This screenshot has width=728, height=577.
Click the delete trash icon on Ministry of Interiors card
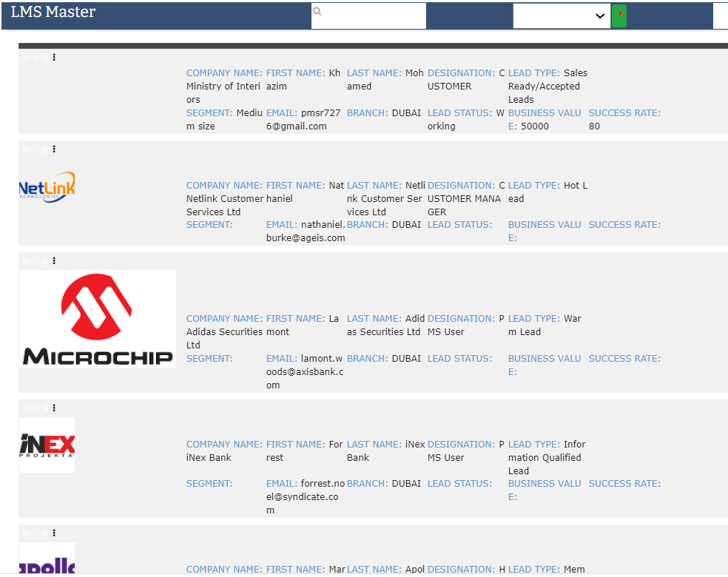44,57
